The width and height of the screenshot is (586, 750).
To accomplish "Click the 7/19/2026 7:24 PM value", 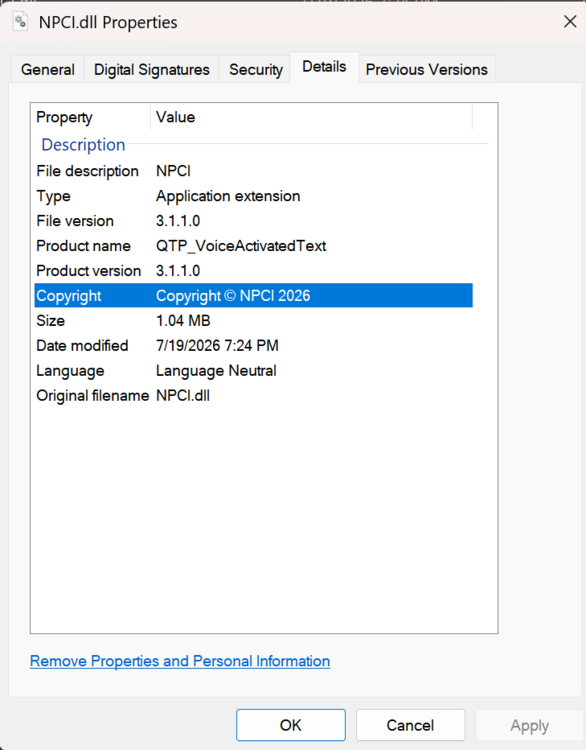I will point(217,345).
